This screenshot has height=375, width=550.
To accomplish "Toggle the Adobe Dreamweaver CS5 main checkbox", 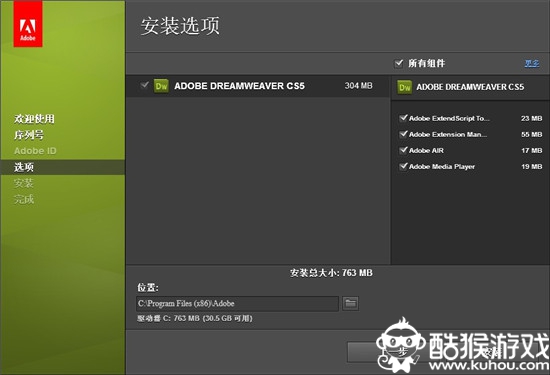I will pos(144,85).
